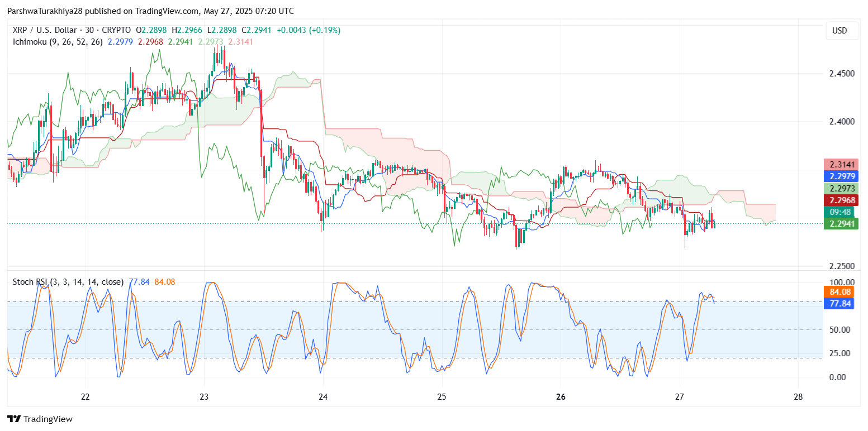Click the 2.2500 price axis level
This screenshot has width=868, height=431.
tap(841, 266)
